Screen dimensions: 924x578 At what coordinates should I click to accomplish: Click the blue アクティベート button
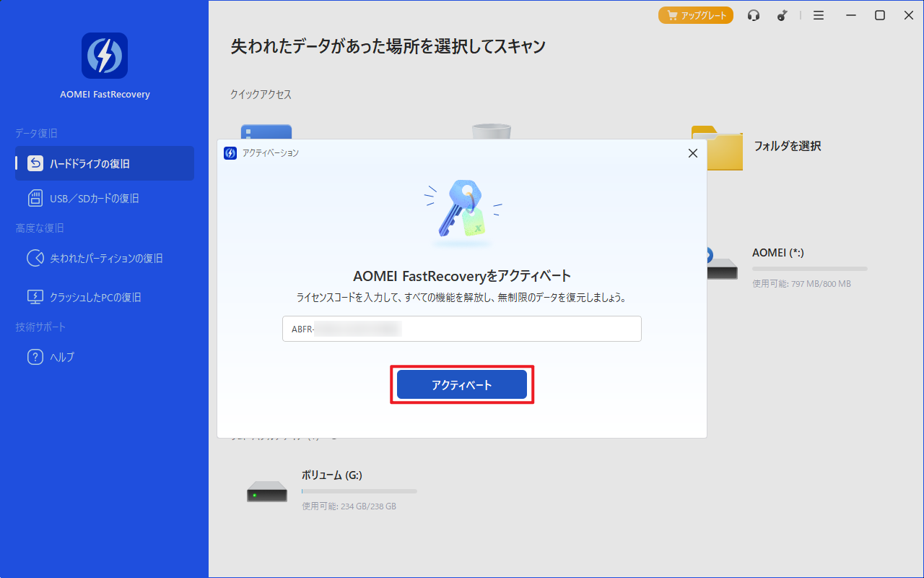tap(461, 385)
